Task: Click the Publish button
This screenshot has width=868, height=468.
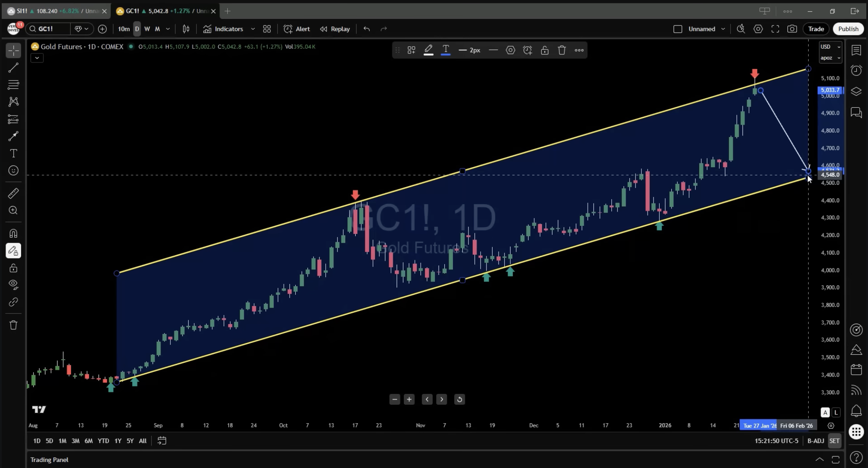Action: pos(848,29)
